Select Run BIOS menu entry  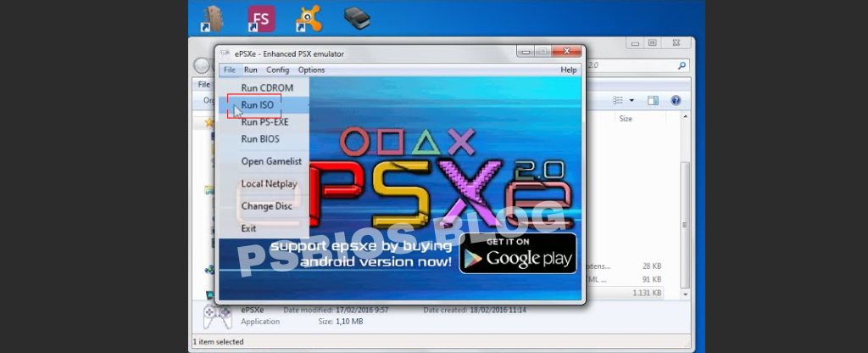pyautogui.click(x=259, y=139)
